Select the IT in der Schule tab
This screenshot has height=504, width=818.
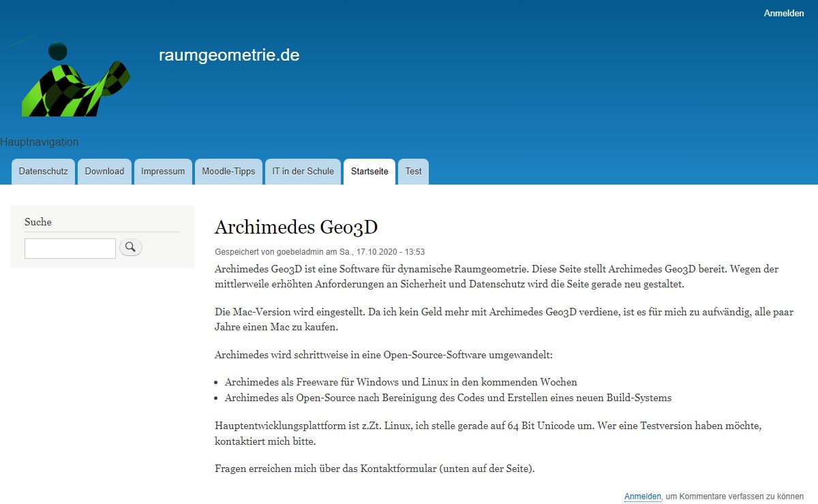tap(303, 172)
